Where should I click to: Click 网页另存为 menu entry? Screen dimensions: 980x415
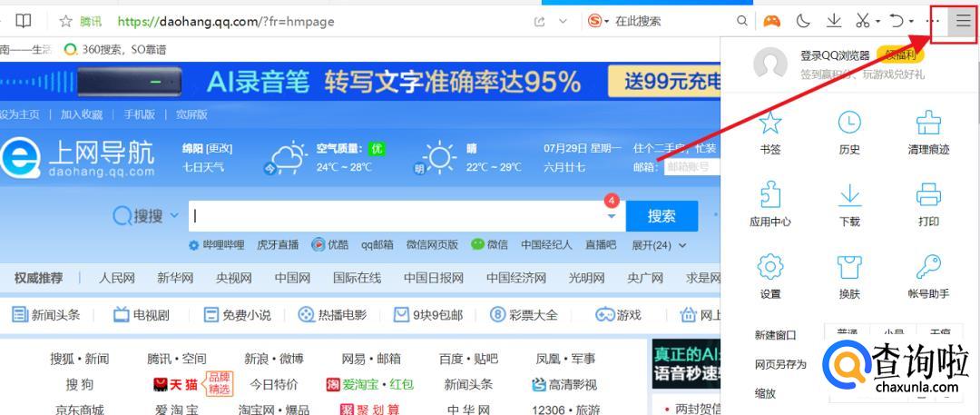click(x=780, y=363)
